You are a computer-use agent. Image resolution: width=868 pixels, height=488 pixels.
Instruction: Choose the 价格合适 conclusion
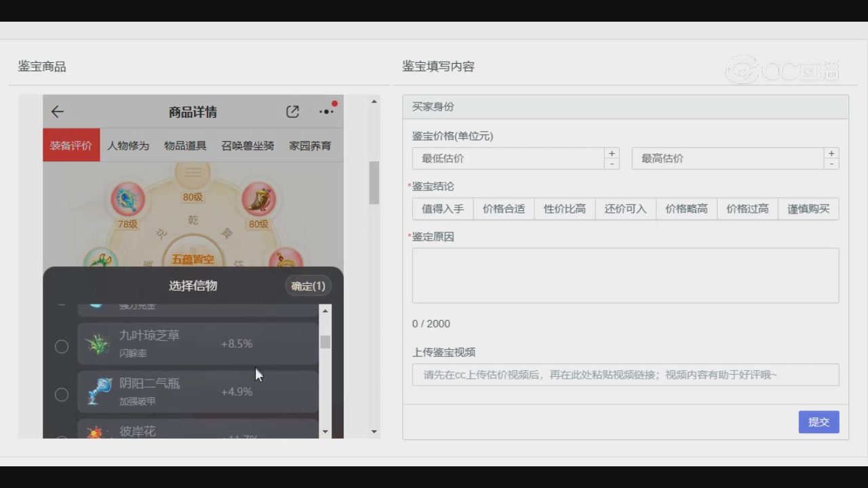click(504, 209)
